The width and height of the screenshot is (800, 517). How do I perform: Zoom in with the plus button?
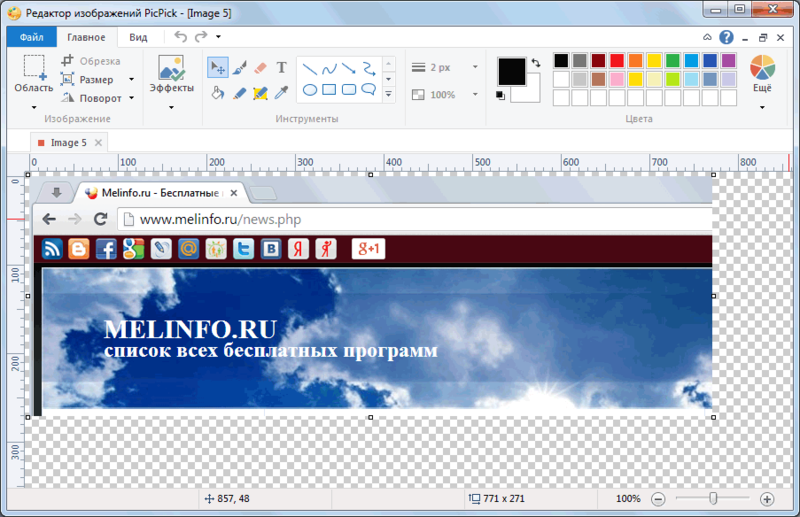(x=767, y=499)
